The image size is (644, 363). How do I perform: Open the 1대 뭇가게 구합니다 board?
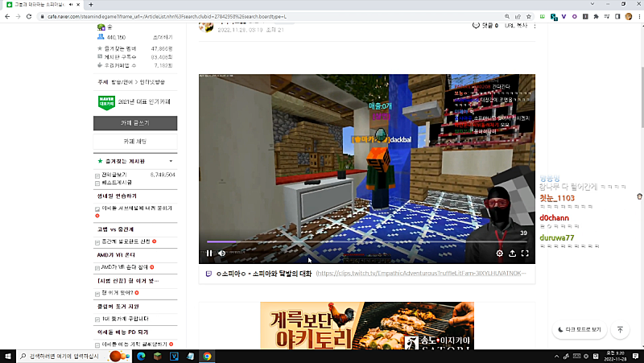point(125,319)
